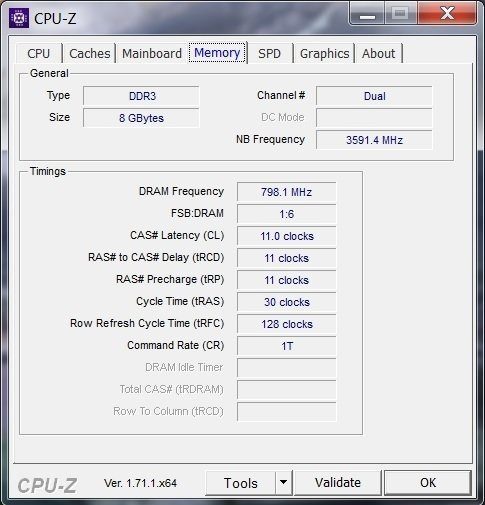The height and width of the screenshot is (505, 485).
Task: Click the CAS# Latency 11.0 clocks value
Action: pos(286,236)
